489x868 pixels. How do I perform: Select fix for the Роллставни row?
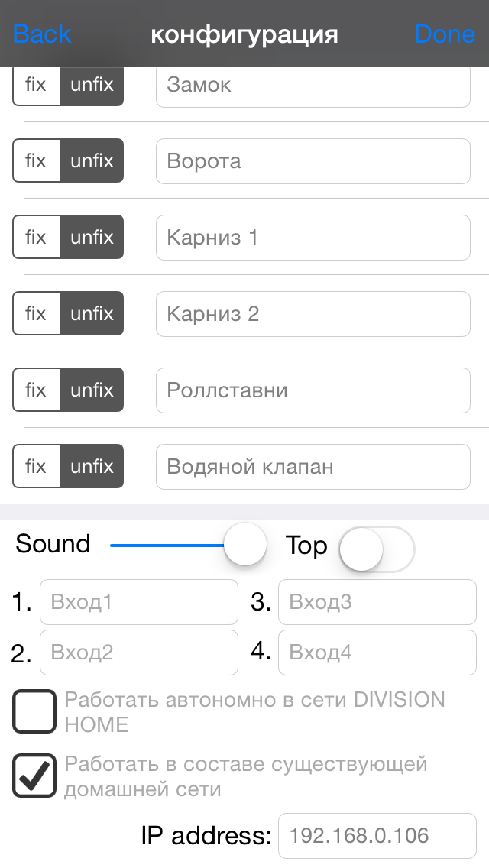point(36,390)
